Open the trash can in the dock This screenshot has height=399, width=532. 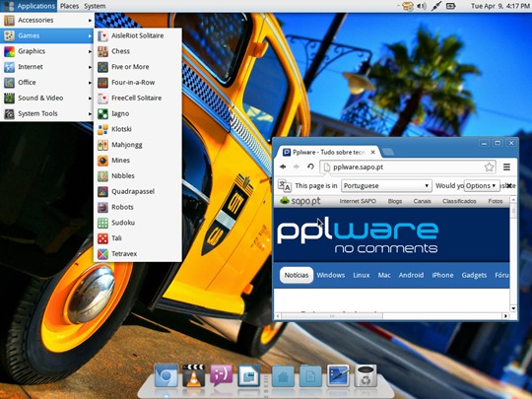pos(366,375)
